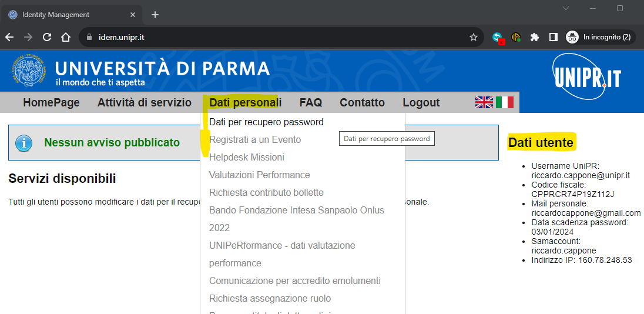Viewport: 644px width, 314px height.
Task: Open the Attività di servizio menu
Action: 144,102
